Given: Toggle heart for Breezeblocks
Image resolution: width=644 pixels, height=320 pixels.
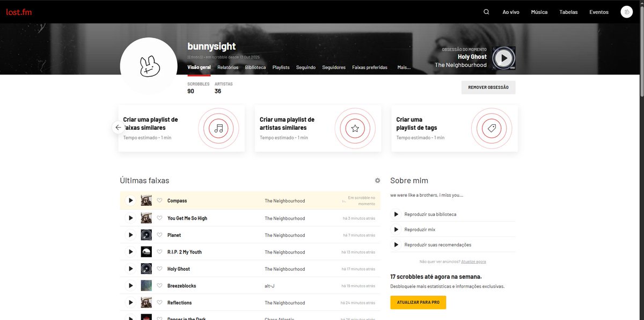Looking at the screenshot, I should pos(159,286).
